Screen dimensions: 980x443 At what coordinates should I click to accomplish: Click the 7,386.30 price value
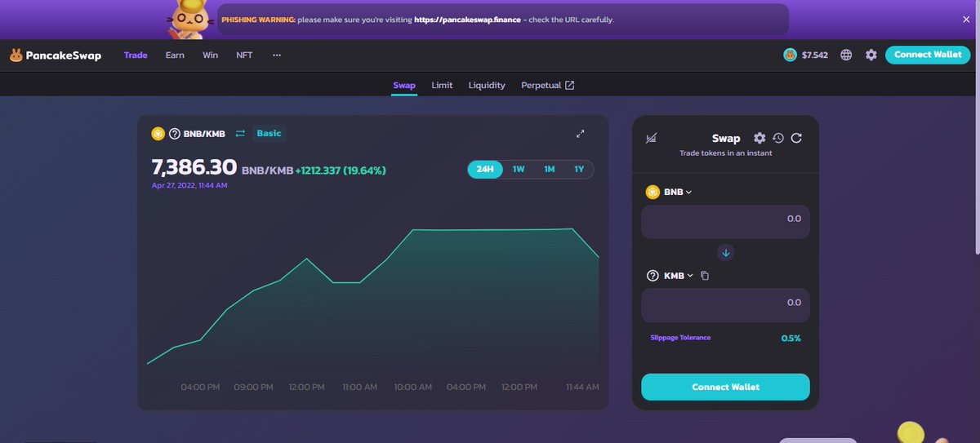(x=194, y=168)
